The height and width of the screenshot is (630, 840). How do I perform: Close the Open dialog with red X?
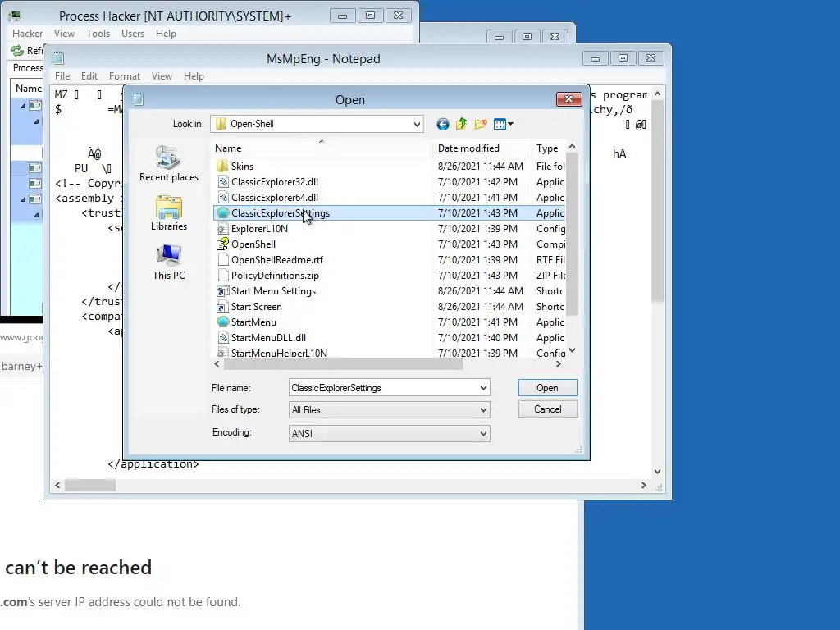[x=569, y=99]
